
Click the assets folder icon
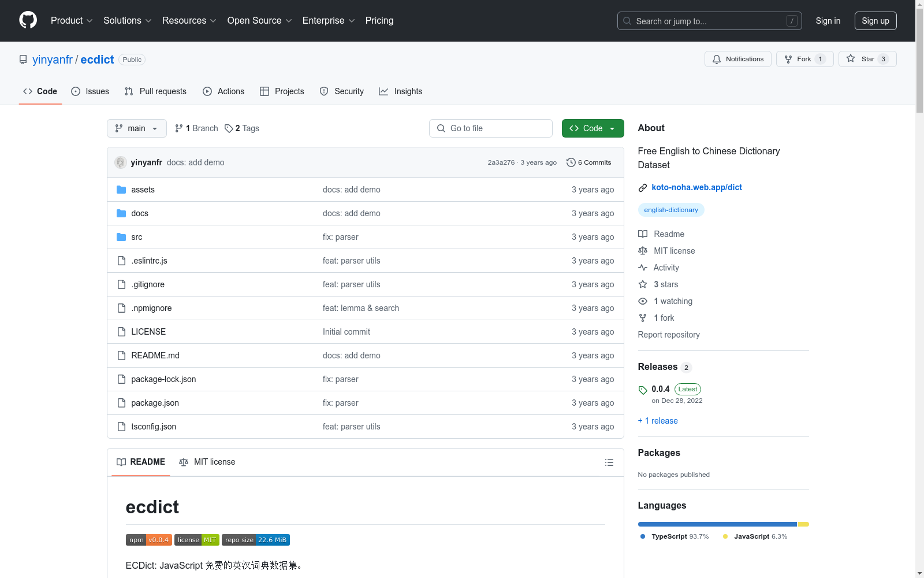click(x=121, y=190)
